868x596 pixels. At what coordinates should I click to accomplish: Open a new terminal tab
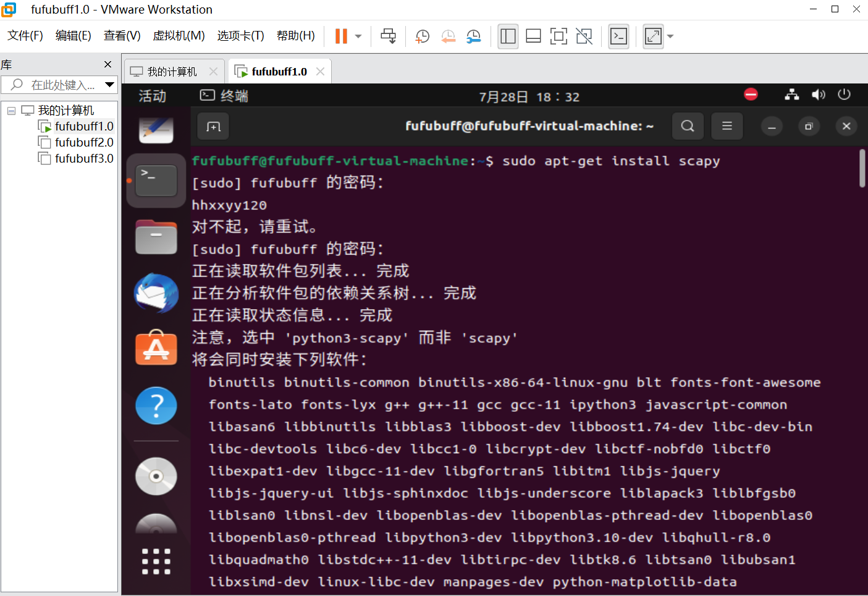coord(213,126)
